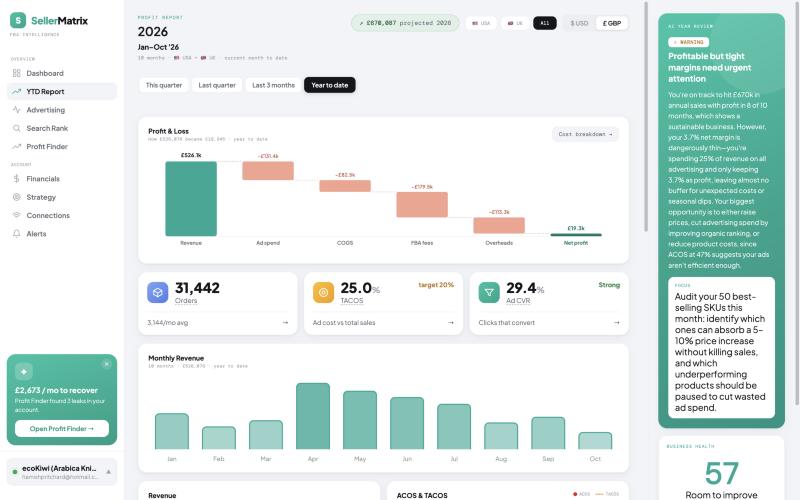
Task: Click the Search Rank magnifier icon
Action: (16, 128)
